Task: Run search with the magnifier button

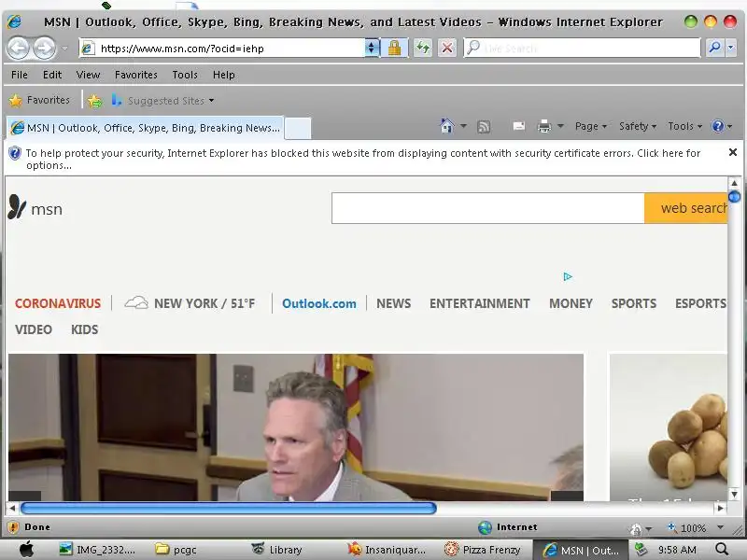Action: [x=714, y=49]
